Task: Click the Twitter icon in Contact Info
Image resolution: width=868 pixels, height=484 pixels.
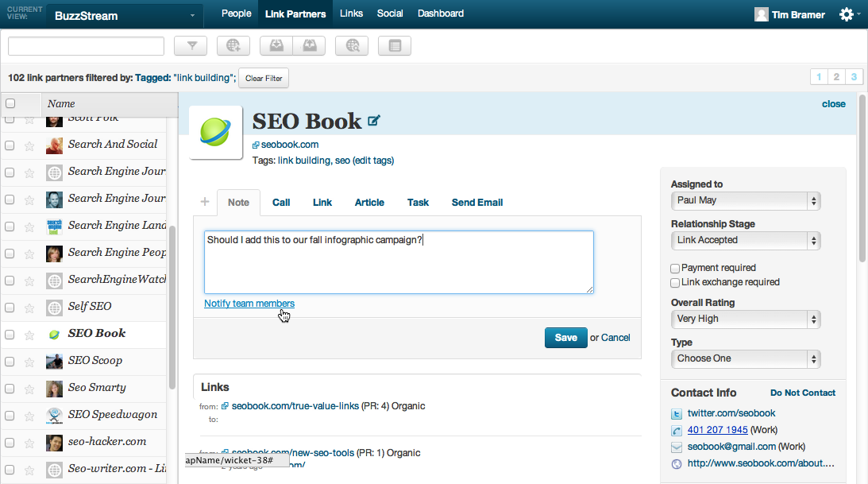Action: point(677,414)
